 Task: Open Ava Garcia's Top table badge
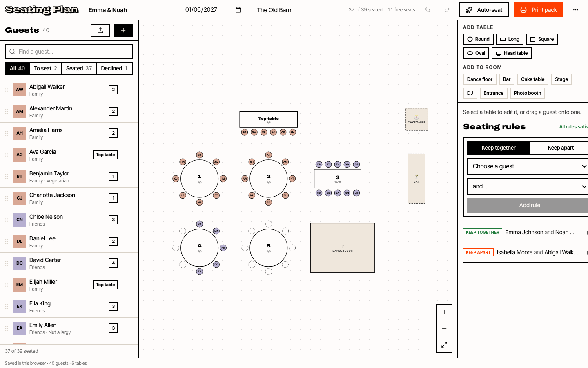pyautogui.click(x=105, y=155)
